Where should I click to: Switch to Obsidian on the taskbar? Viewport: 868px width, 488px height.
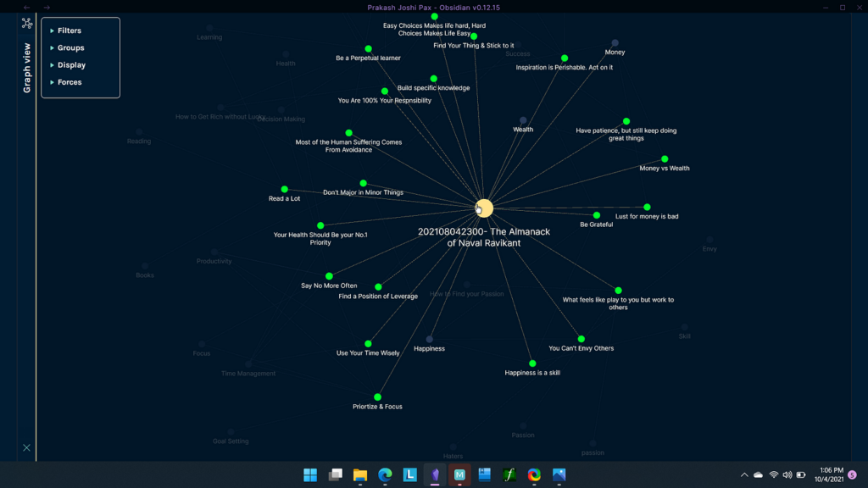tap(435, 474)
